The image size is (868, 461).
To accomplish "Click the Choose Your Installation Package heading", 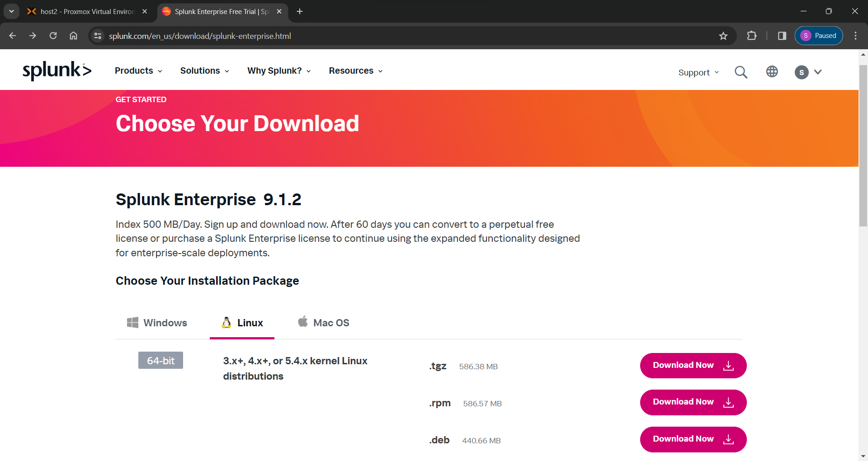I will [207, 281].
